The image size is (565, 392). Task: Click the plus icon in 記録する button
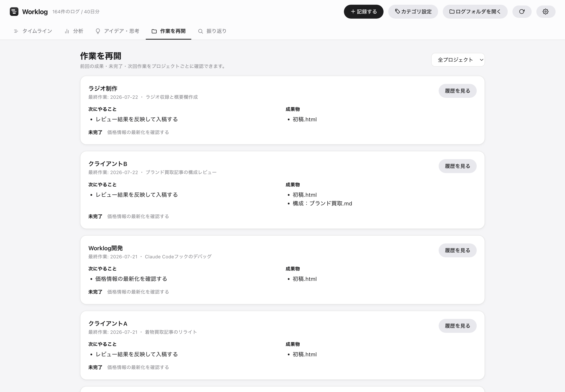pos(353,12)
